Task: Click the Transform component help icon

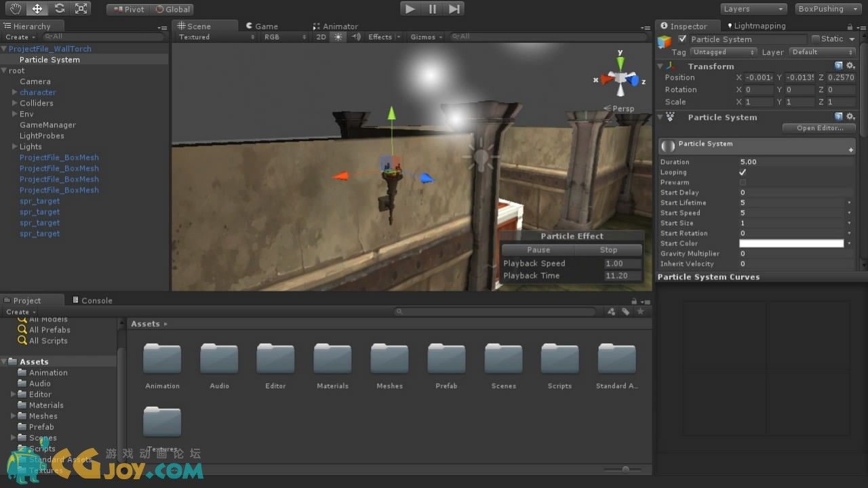Action: coord(839,66)
